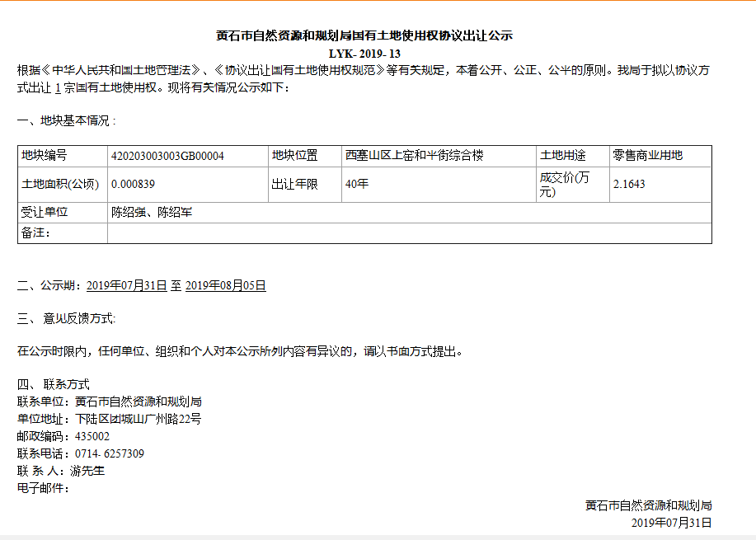
Task: Select the land area value 0.000839
Action: pos(133,185)
